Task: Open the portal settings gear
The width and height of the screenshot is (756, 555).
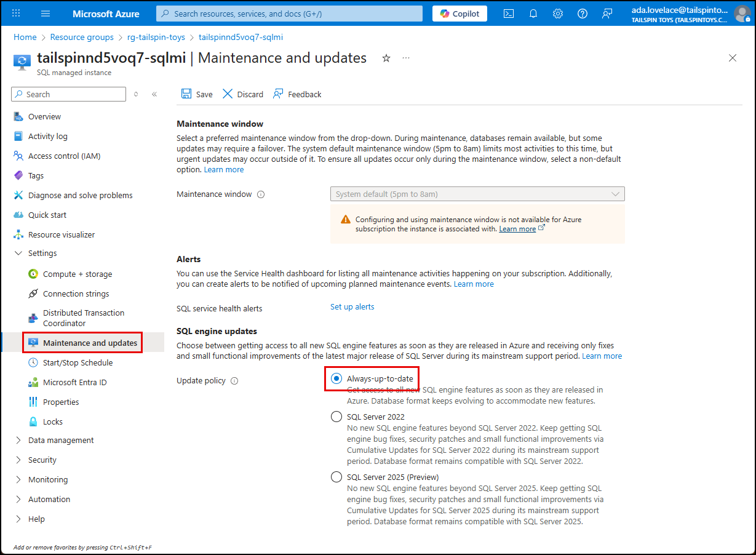Action: point(557,13)
